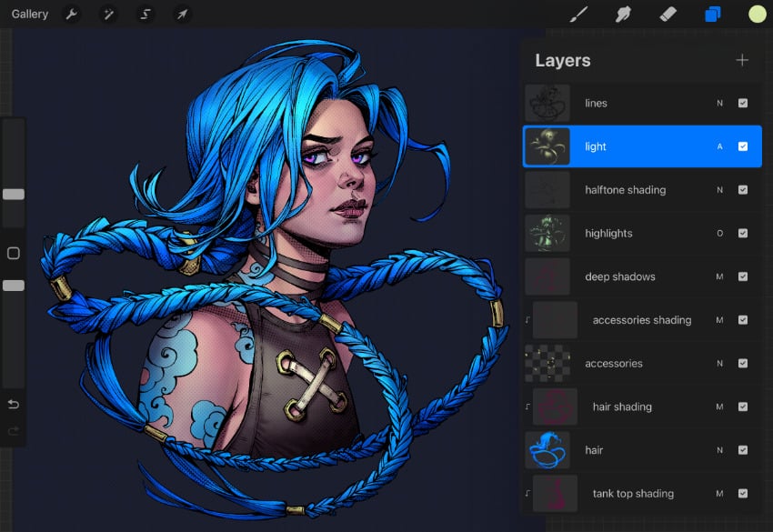Select the highlights layer thumbnail
773x532 pixels.
click(547, 233)
